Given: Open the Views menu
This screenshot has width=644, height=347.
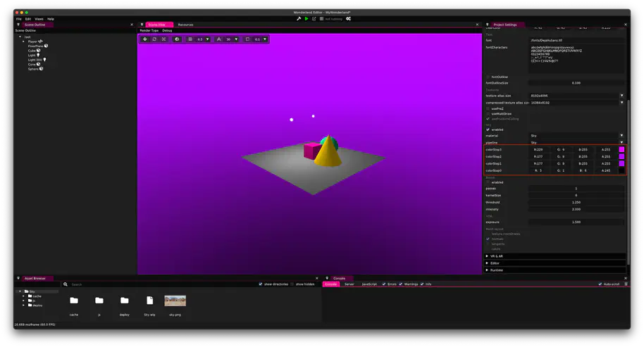Looking at the screenshot, I should pyautogui.click(x=39, y=19).
